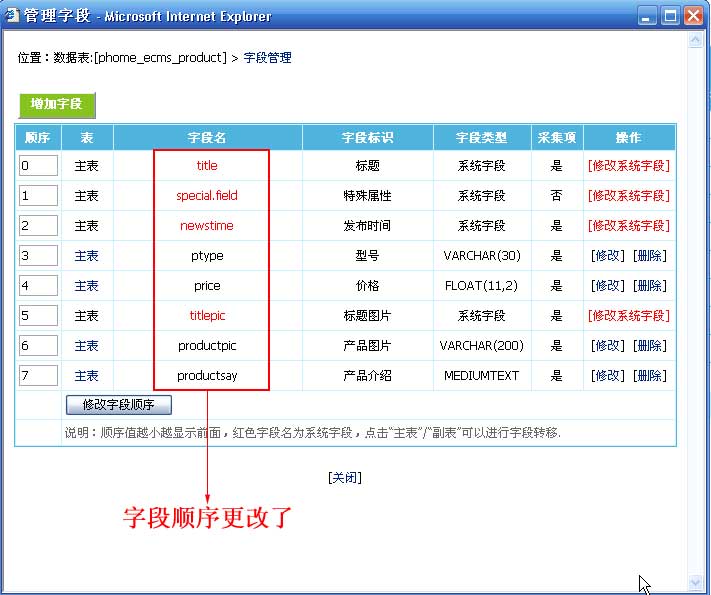711x595 pixels.
Task: Click 主表 link in the productsay row
Action: 87,376
